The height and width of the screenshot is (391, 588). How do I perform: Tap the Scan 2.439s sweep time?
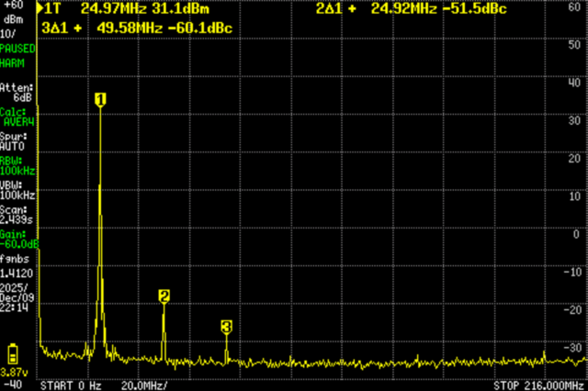18,215
